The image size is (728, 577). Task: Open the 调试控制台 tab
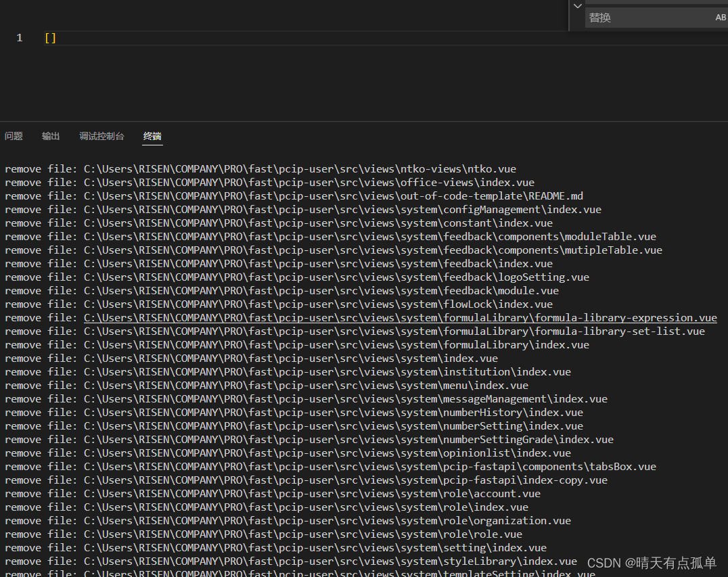(x=101, y=136)
